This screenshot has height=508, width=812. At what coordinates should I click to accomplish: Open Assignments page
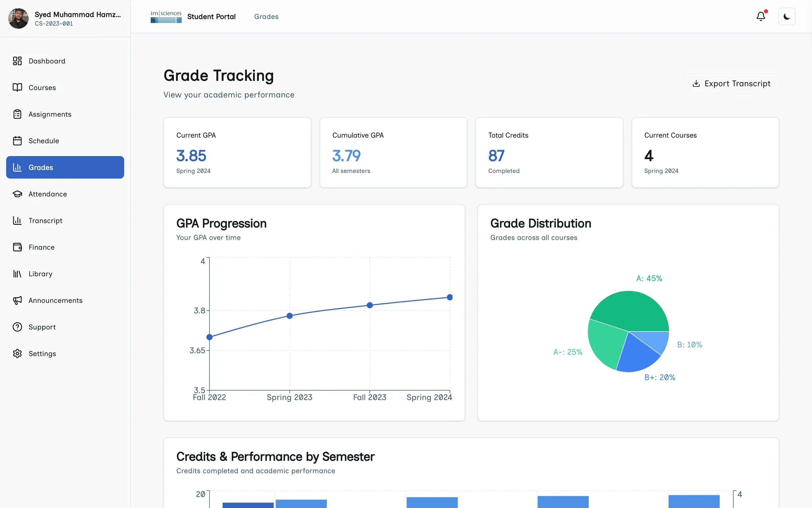[65, 114]
